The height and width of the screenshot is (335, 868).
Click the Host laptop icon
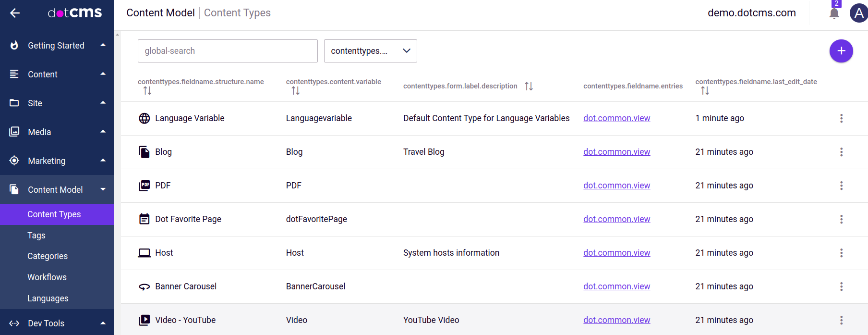pyautogui.click(x=144, y=253)
